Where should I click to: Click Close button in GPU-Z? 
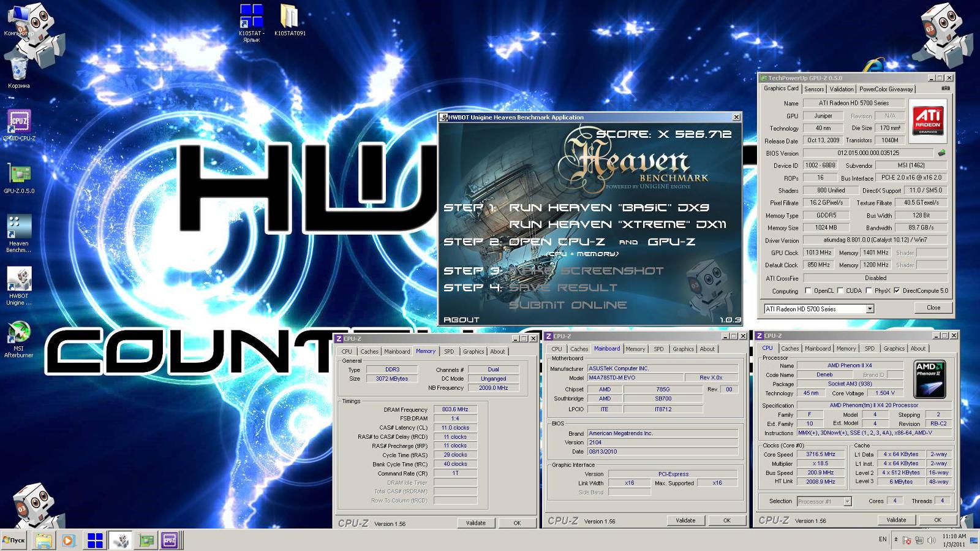click(933, 308)
